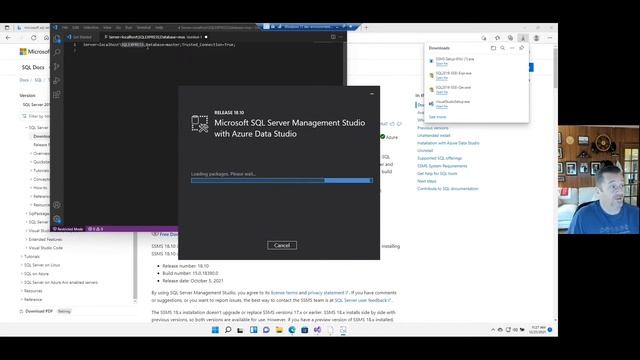Open VS Code Source Control view

tap(57, 67)
